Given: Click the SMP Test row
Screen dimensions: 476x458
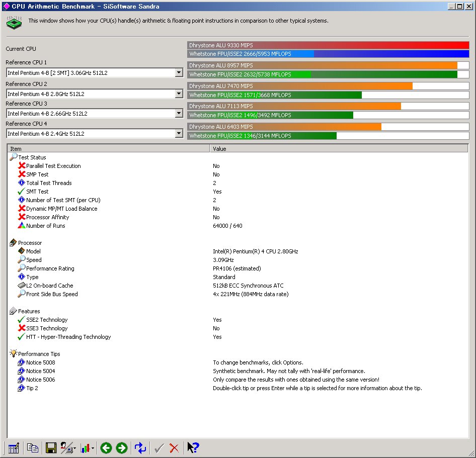Looking at the screenshot, I should [x=238, y=174].
